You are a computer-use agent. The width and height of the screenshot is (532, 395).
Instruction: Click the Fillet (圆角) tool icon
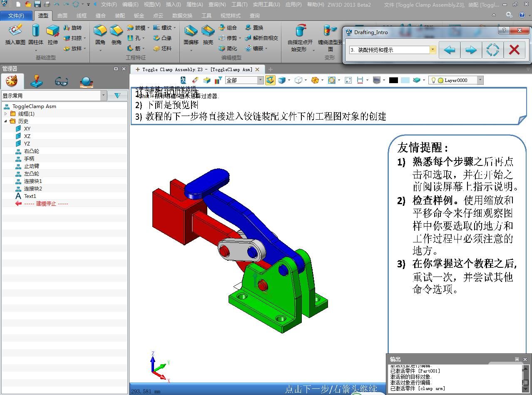(x=100, y=34)
